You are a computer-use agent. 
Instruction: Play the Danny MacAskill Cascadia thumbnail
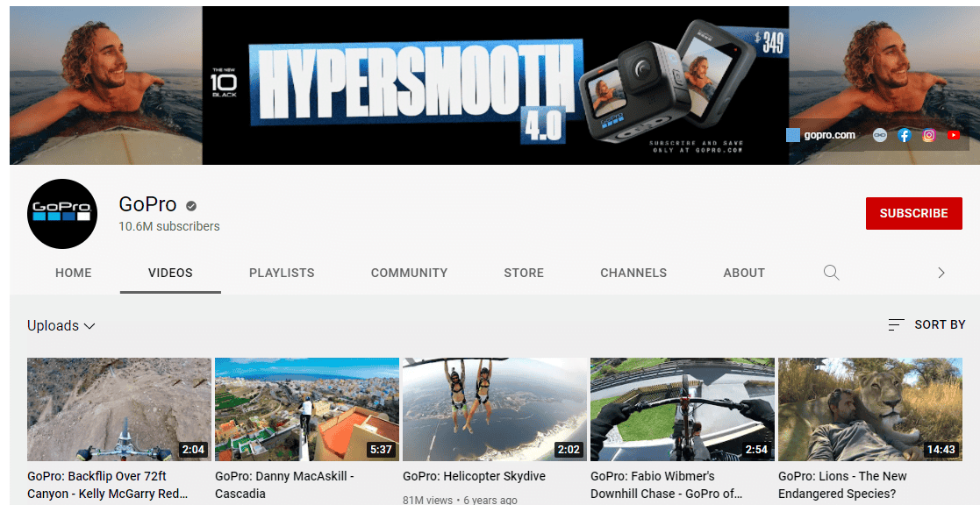(x=307, y=409)
